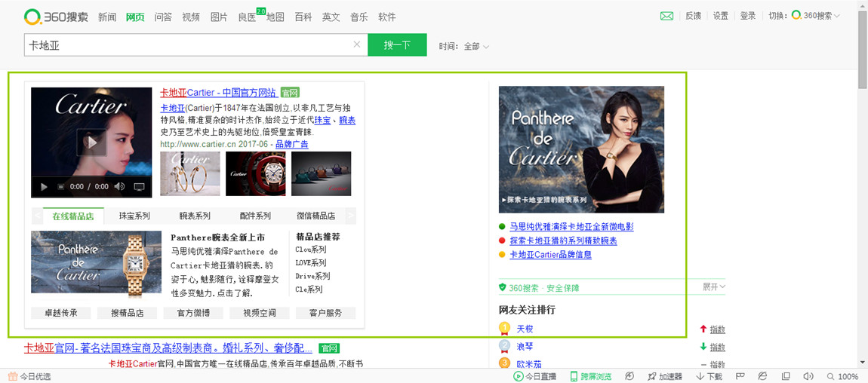The image size is (868, 383).
Task: Click the lightning-circle icon left of 加速器
Action: [629, 376]
